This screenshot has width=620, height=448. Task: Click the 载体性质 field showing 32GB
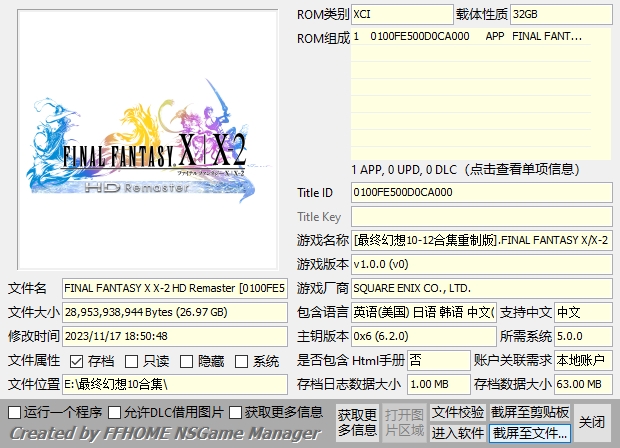tap(561, 15)
